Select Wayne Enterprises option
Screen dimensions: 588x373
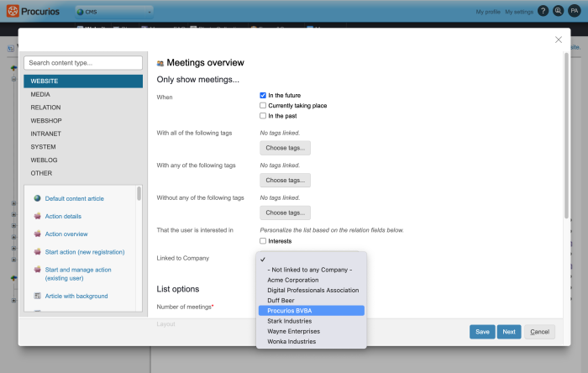click(x=312, y=331)
